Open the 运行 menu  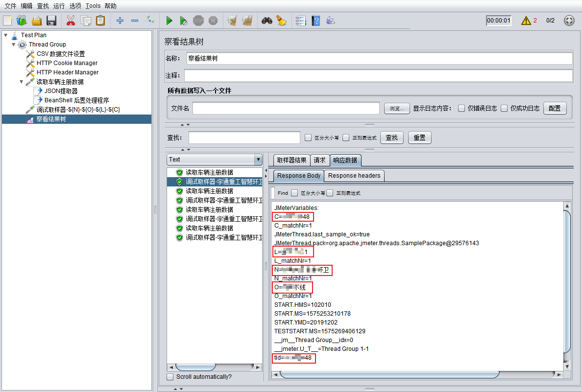coord(59,6)
